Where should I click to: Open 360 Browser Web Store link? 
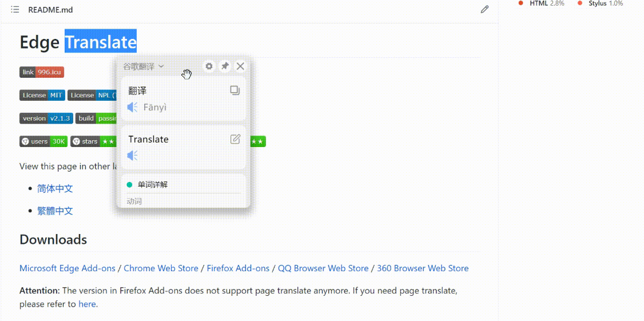click(423, 268)
